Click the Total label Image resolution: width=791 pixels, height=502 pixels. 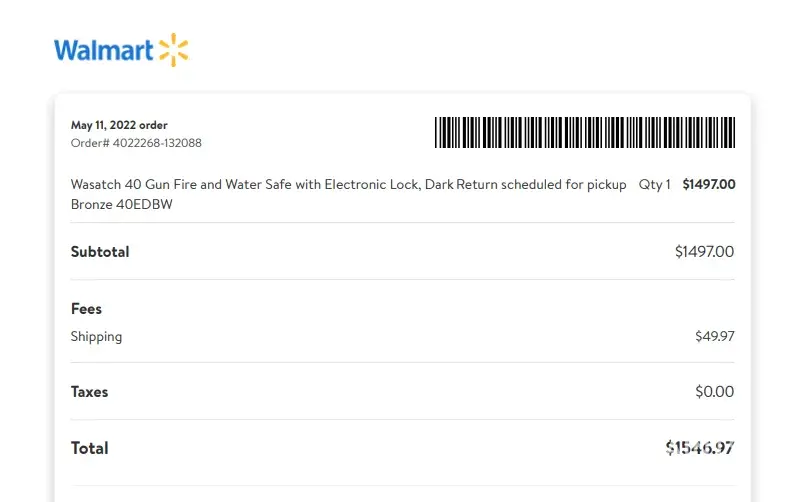click(89, 448)
